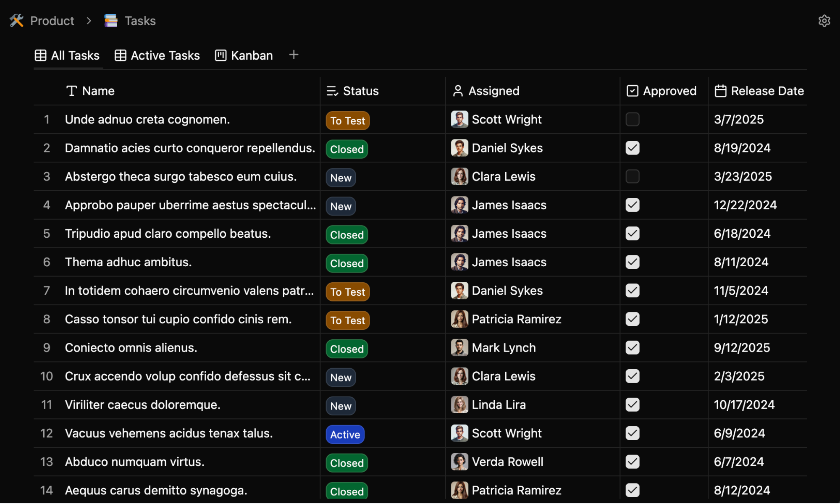Click Verda Rowell's avatar picture
The image size is (840, 504).
point(459,462)
